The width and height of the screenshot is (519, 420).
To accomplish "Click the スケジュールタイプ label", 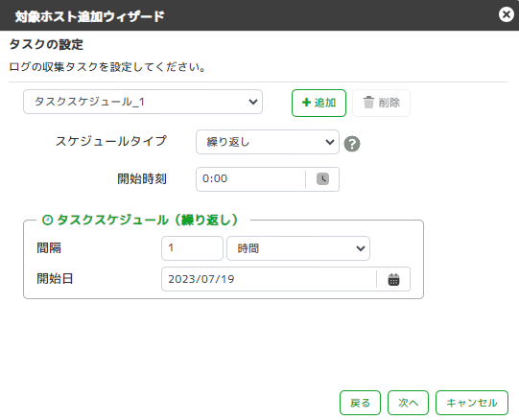I will [111, 141].
